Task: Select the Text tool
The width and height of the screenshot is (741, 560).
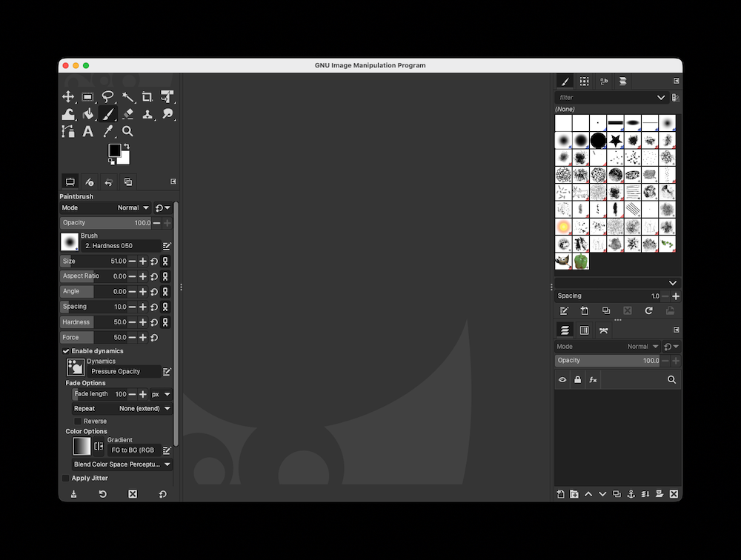Action: point(87,131)
